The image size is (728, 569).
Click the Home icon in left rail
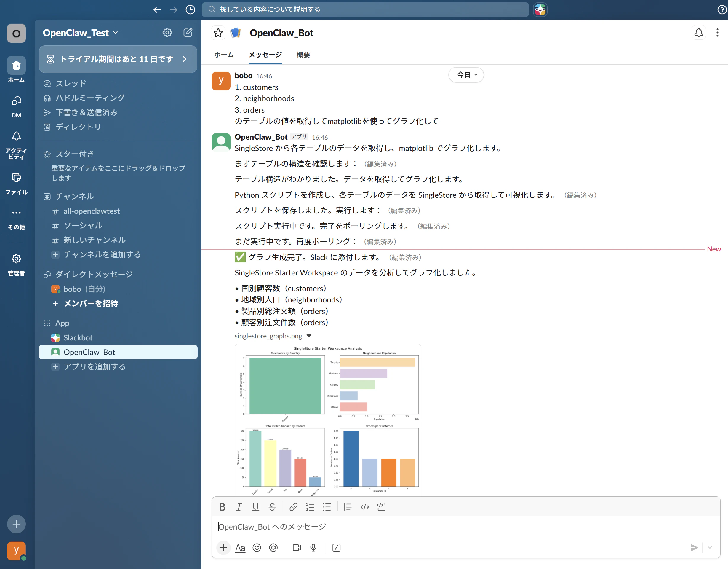(16, 70)
